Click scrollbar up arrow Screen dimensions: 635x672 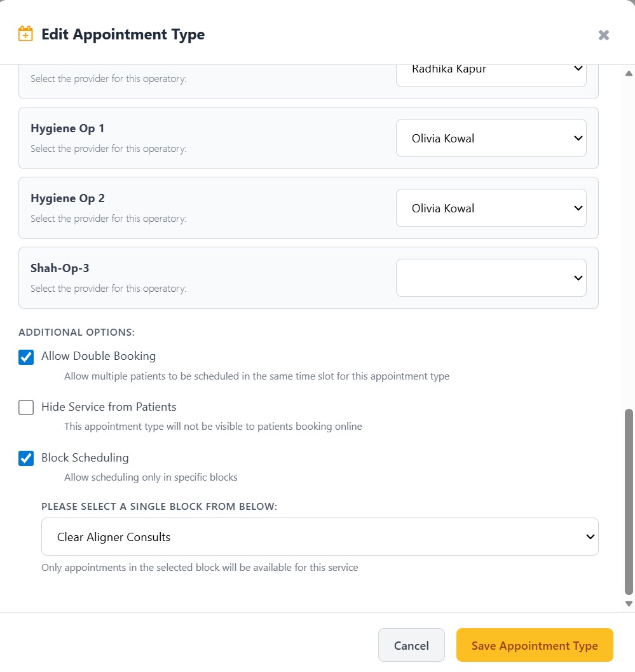pyautogui.click(x=629, y=73)
